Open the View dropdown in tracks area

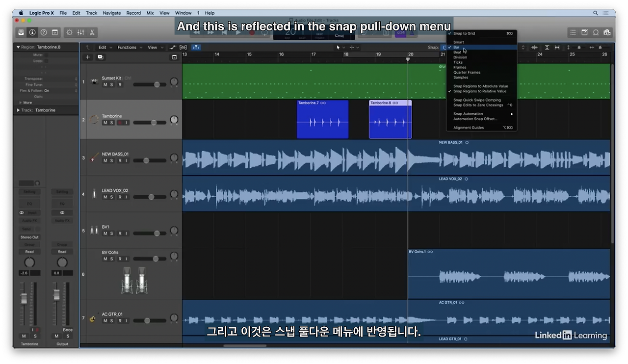(x=155, y=48)
